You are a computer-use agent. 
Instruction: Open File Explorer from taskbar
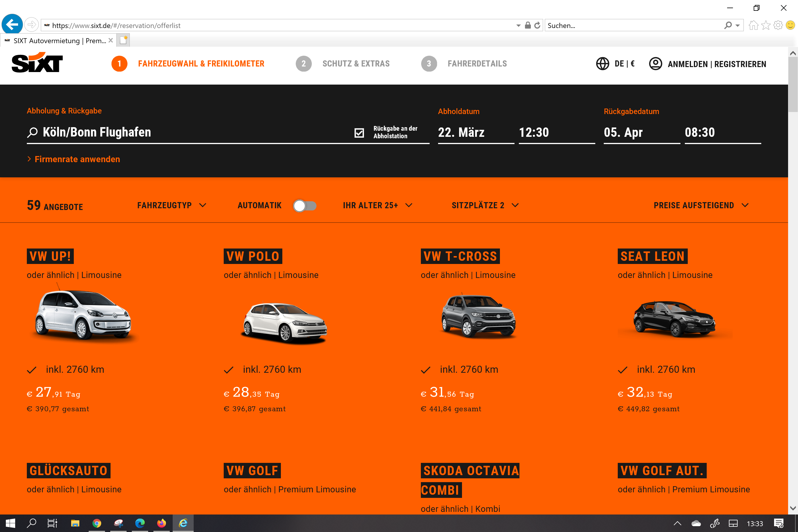pos(75,523)
